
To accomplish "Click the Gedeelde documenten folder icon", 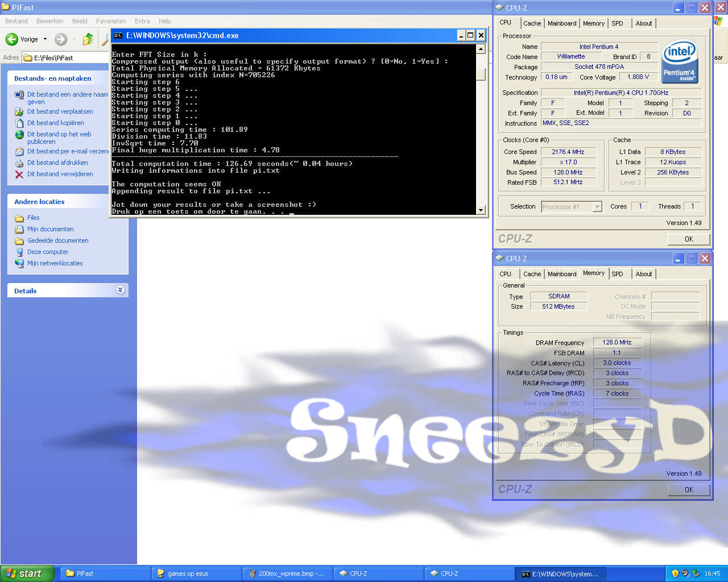I will 19,241.
